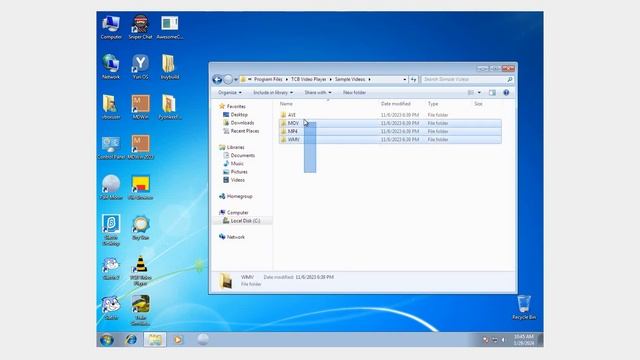Viewport: 640px width, 360px height.
Task: Click the volume speaker tray icon
Action: [503, 340]
